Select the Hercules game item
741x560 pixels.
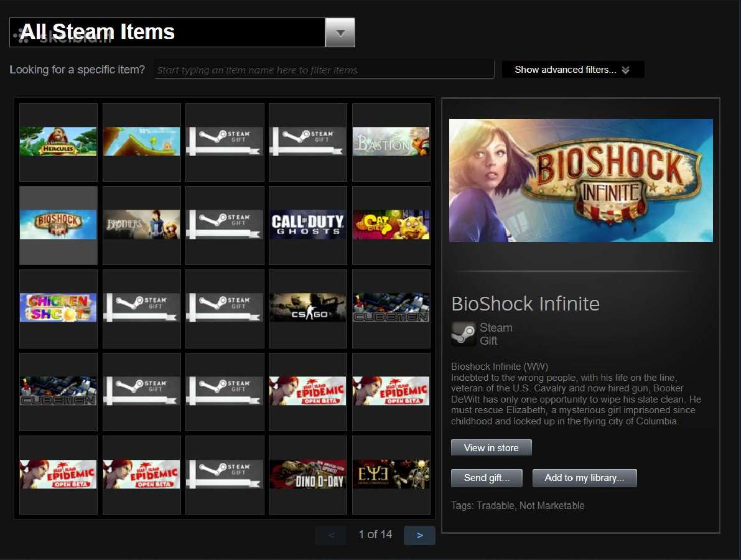tap(58, 142)
